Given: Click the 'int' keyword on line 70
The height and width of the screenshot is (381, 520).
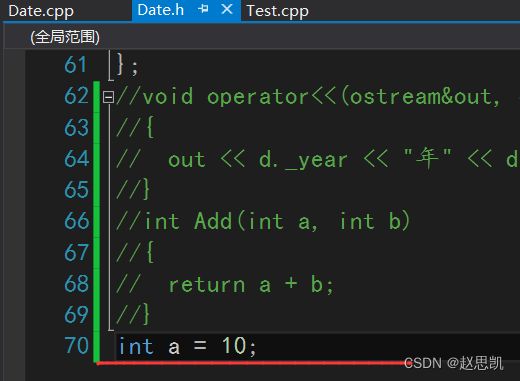Looking at the screenshot, I should pyautogui.click(x=136, y=346).
